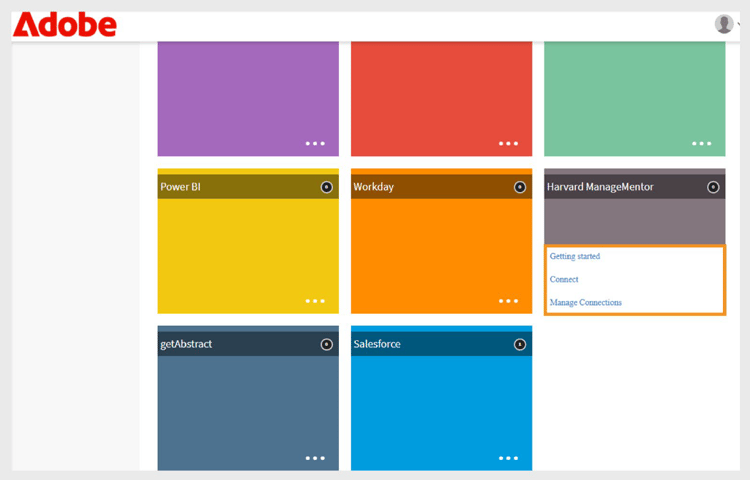Open the green tile's three-dot menu
The image size is (750, 480).
[702, 143]
